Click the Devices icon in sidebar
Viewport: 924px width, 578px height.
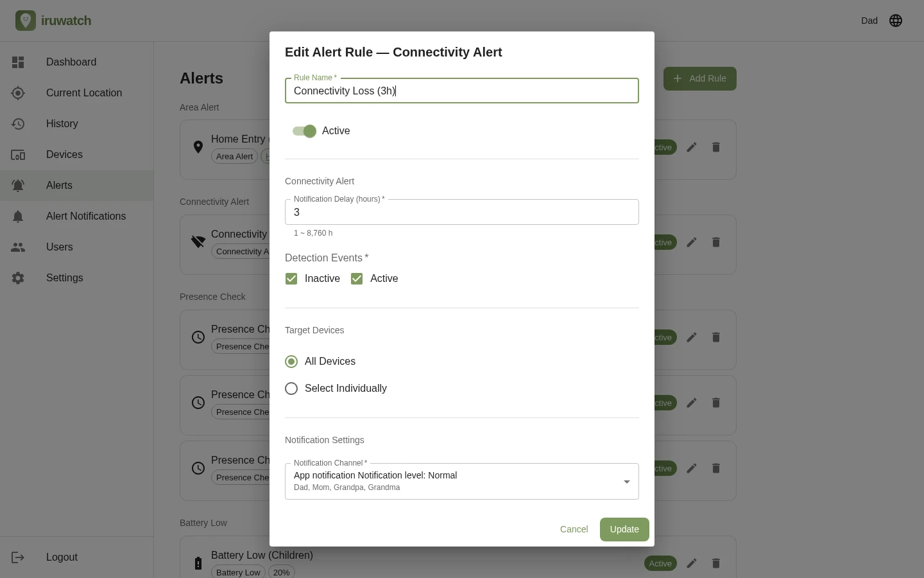click(18, 155)
